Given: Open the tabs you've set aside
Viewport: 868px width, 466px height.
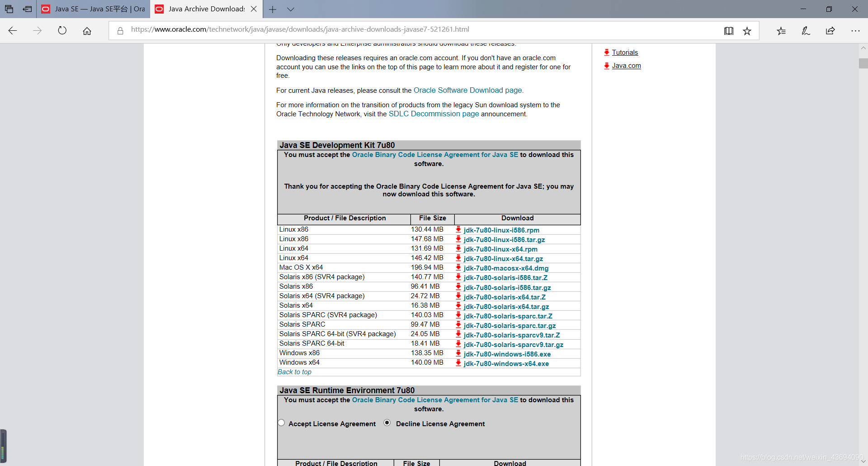Looking at the screenshot, I should tap(9, 9).
